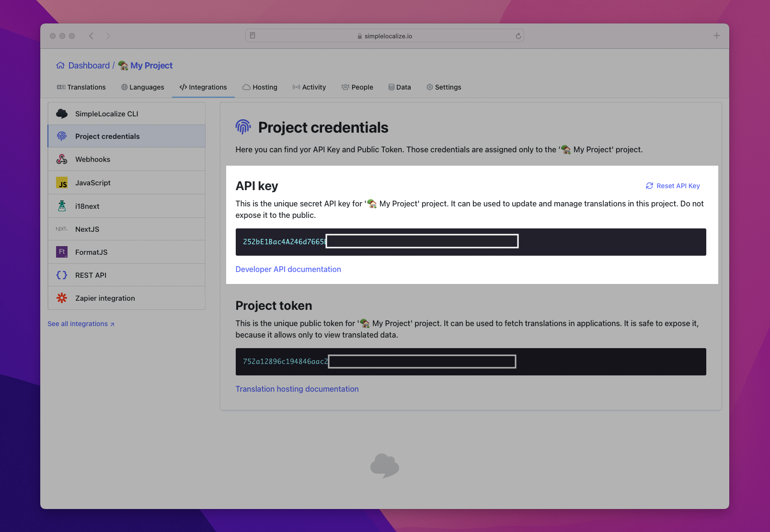The height and width of the screenshot is (532, 770).
Task: Click the REST API braces icon
Action: point(62,275)
